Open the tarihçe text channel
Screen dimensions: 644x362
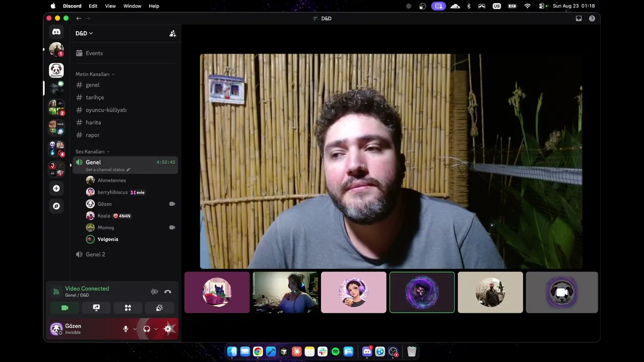click(125, 98)
